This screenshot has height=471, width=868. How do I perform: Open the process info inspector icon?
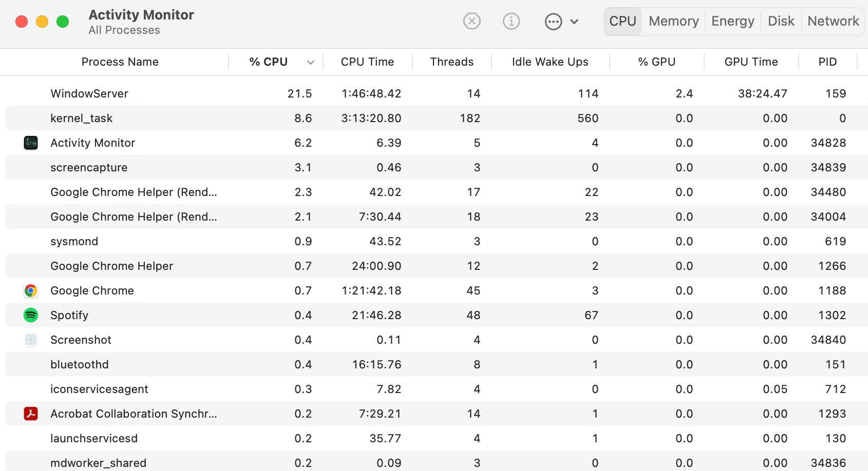point(511,22)
